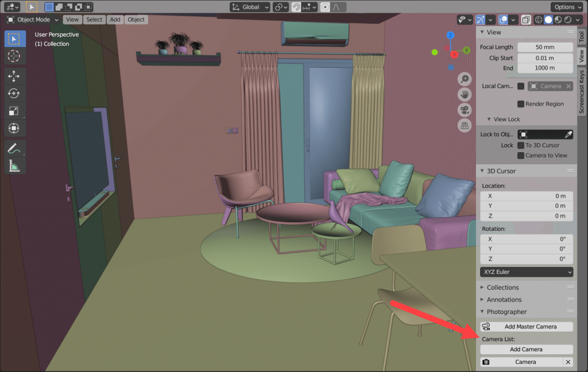This screenshot has width=588, height=372.
Task: Open the Object menu
Action: click(x=136, y=19)
